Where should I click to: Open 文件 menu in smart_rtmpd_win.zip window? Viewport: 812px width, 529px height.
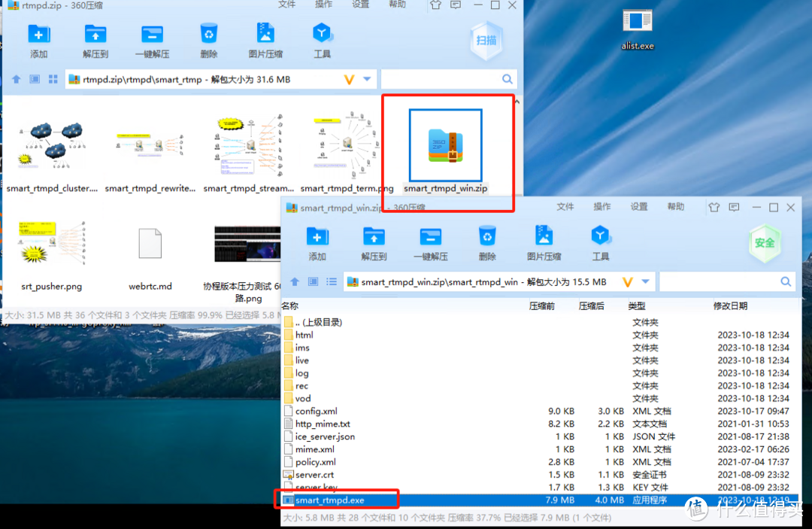565,207
